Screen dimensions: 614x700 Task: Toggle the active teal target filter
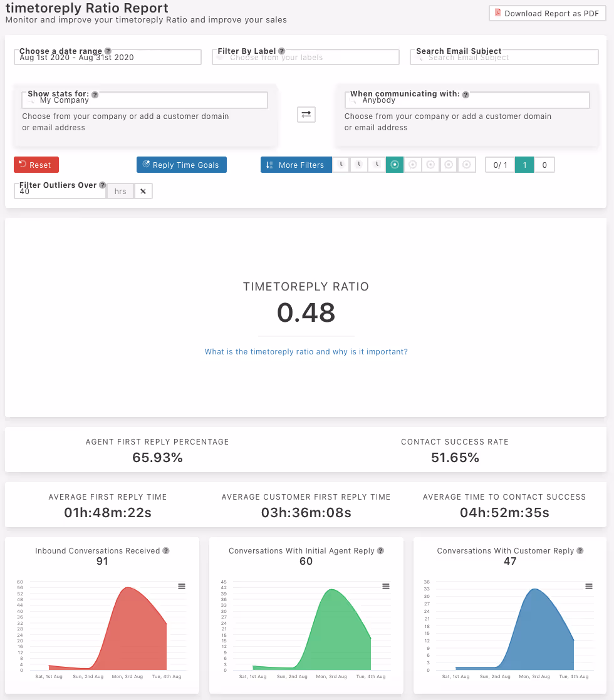click(x=395, y=165)
